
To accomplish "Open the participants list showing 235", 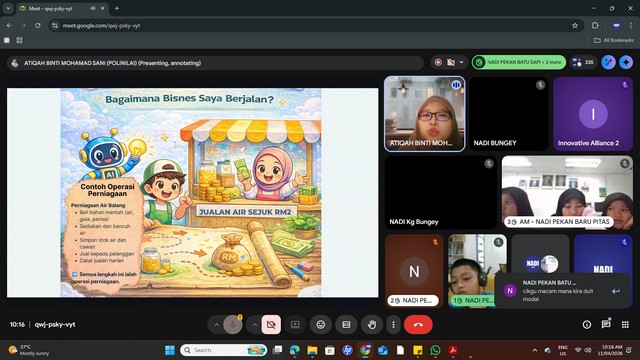I will click(x=583, y=62).
